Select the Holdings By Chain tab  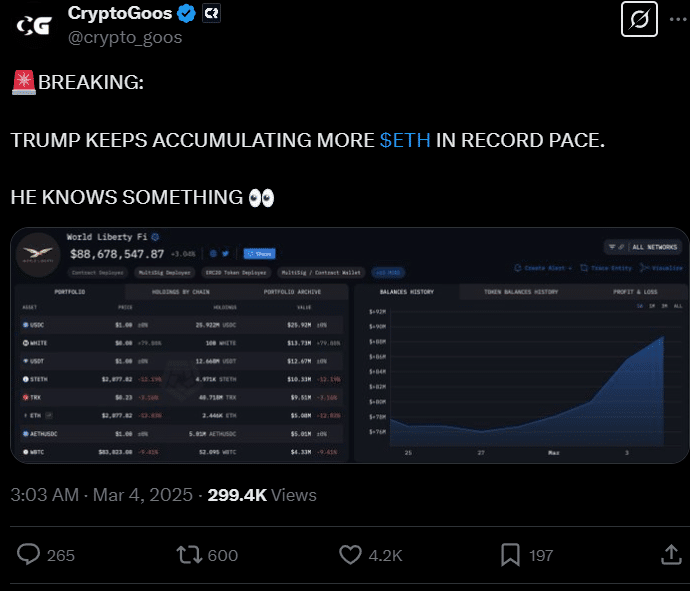180,292
